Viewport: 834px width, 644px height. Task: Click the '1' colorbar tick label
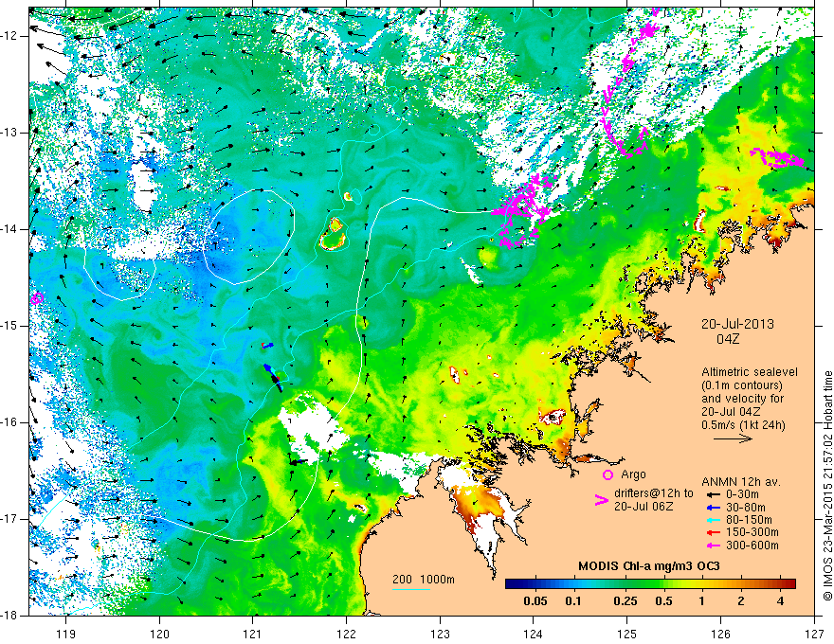click(x=702, y=601)
